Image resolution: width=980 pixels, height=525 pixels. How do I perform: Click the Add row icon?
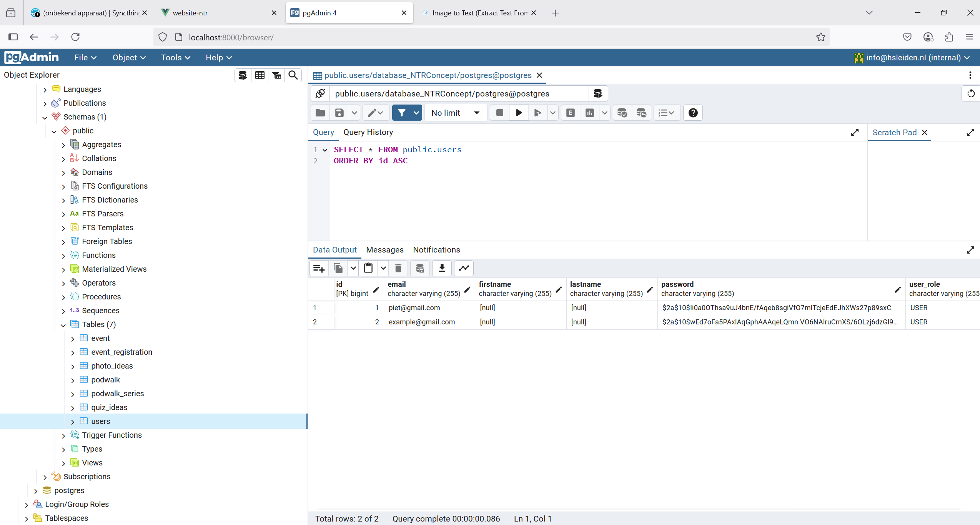[319, 268]
